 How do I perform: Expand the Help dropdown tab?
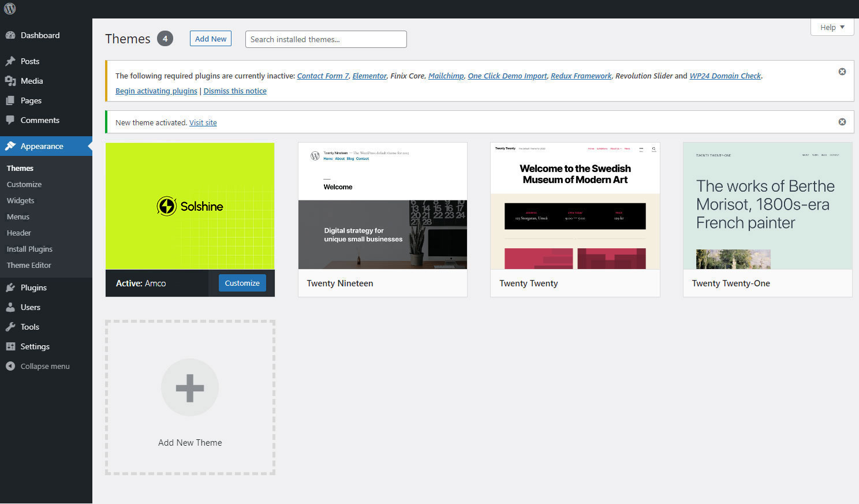(832, 27)
